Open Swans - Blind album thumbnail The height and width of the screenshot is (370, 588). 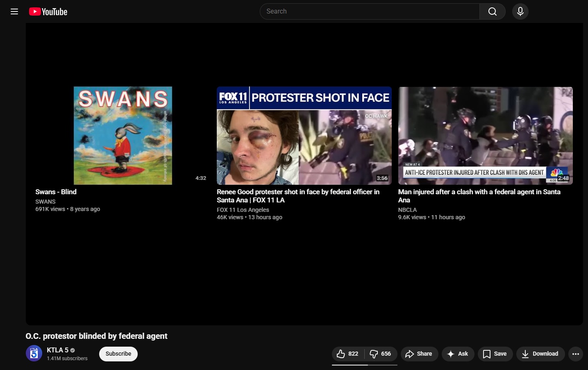tap(123, 136)
